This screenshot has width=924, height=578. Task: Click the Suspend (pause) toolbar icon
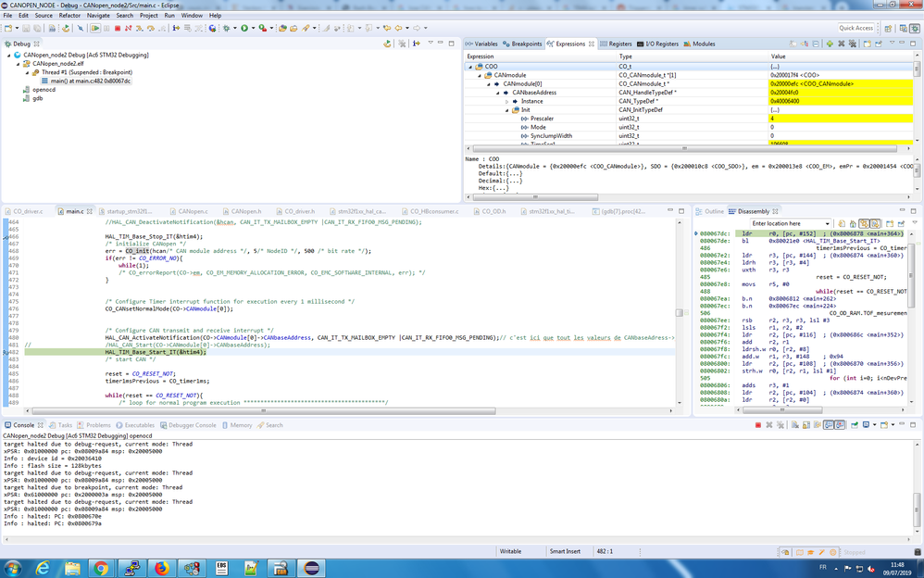point(106,29)
